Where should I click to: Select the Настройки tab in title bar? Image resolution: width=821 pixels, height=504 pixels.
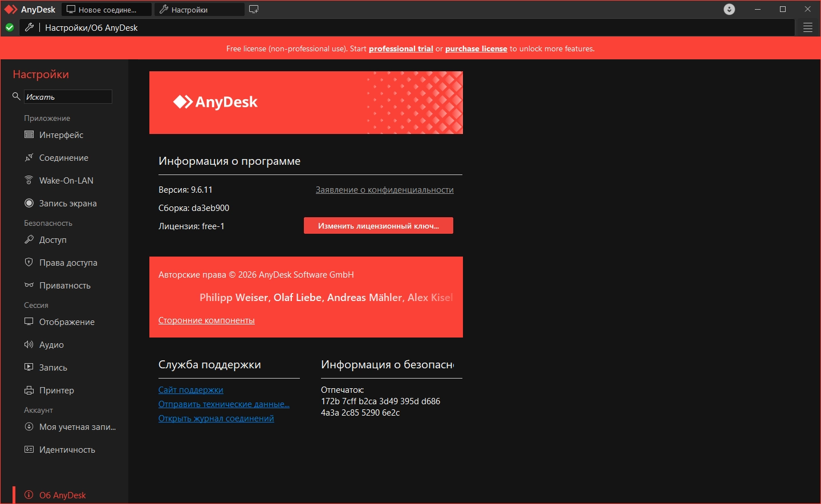(199, 10)
